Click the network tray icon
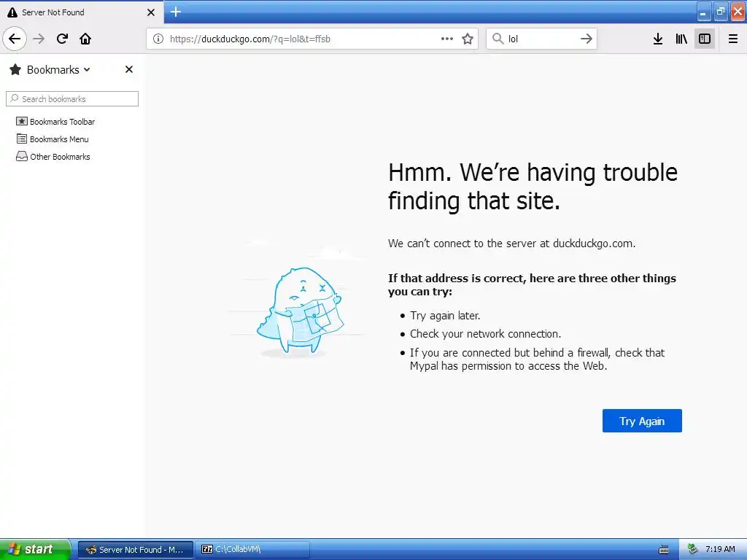Image resolution: width=747 pixels, height=560 pixels. (693, 549)
